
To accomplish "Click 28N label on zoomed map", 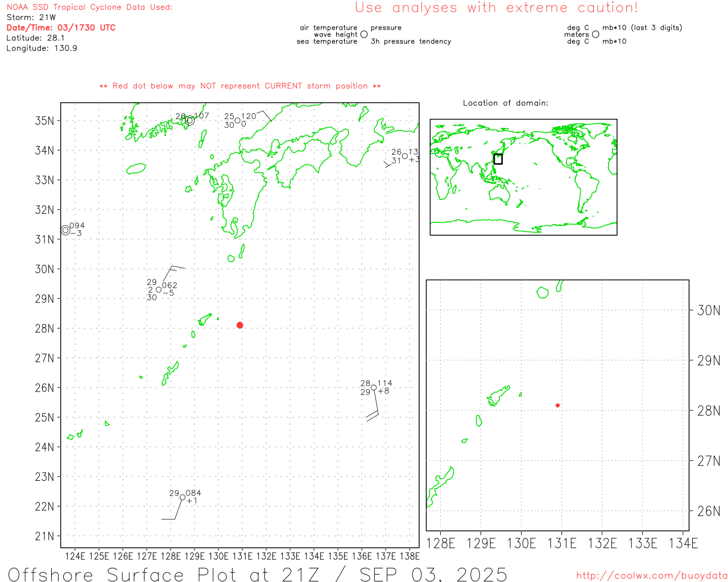I will [x=709, y=411].
